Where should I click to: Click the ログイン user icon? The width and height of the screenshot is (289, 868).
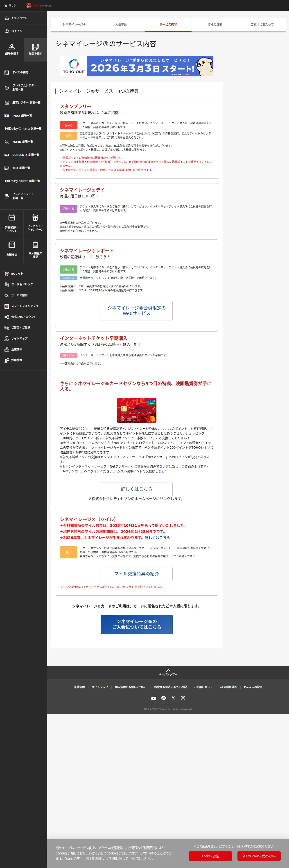pyautogui.click(x=7, y=31)
